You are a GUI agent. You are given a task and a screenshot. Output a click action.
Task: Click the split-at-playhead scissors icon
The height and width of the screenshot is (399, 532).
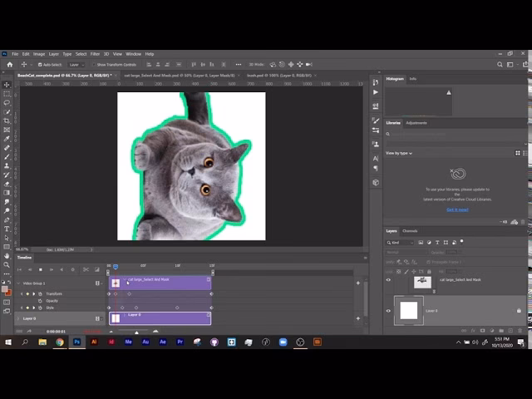(x=86, y=269)
